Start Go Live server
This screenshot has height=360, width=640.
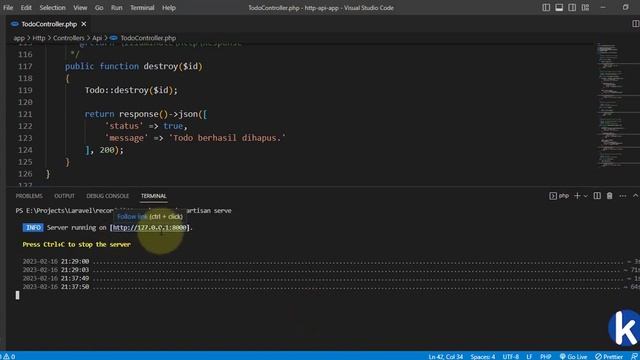[x=573, y=356]
